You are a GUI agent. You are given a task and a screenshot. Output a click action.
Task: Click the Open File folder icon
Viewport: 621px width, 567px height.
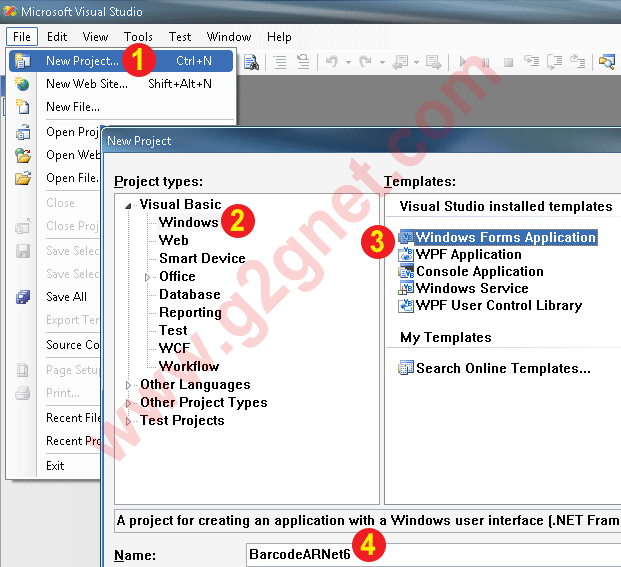pos(23,178)
